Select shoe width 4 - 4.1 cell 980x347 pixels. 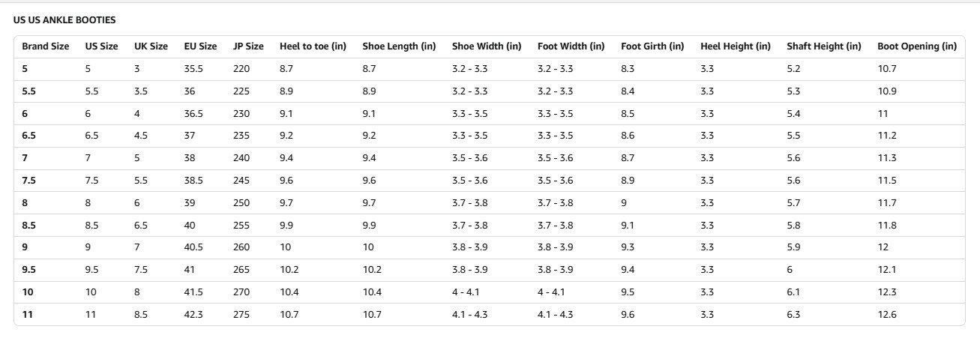(465, 292)
